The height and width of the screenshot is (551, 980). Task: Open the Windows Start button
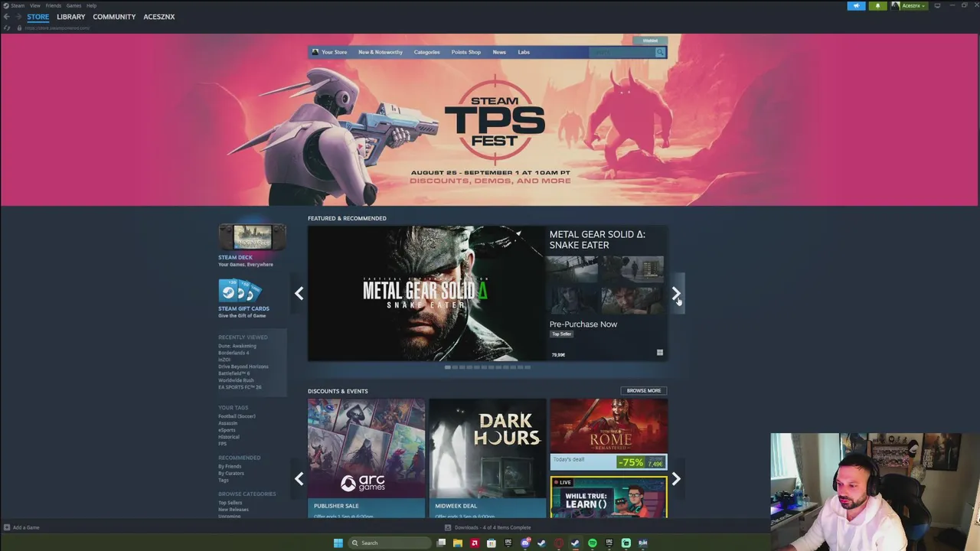tap(338, 543)
